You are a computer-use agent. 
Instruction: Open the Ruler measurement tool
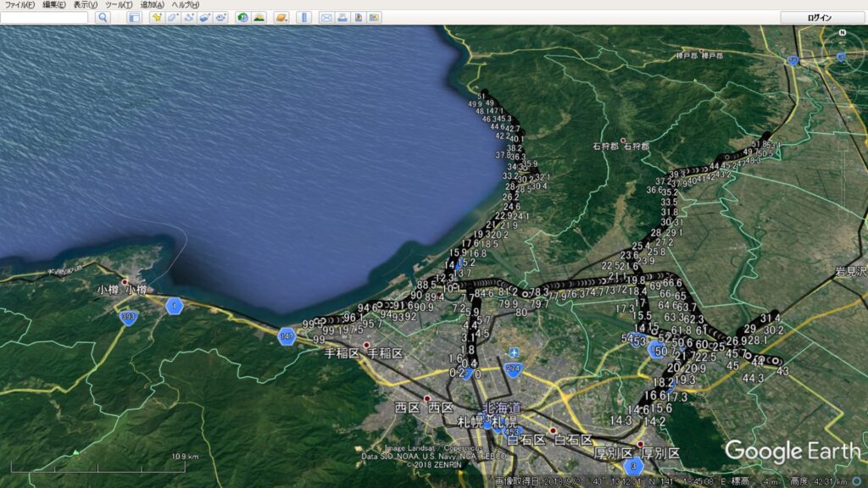click(x=304, y=18)
